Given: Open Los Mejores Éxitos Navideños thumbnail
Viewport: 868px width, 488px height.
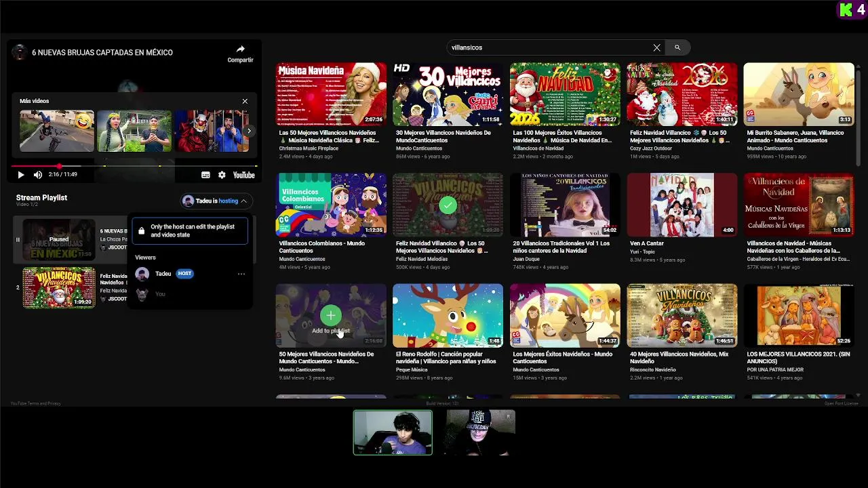Looking at the screenshot, I should click(x=565, y=315).
